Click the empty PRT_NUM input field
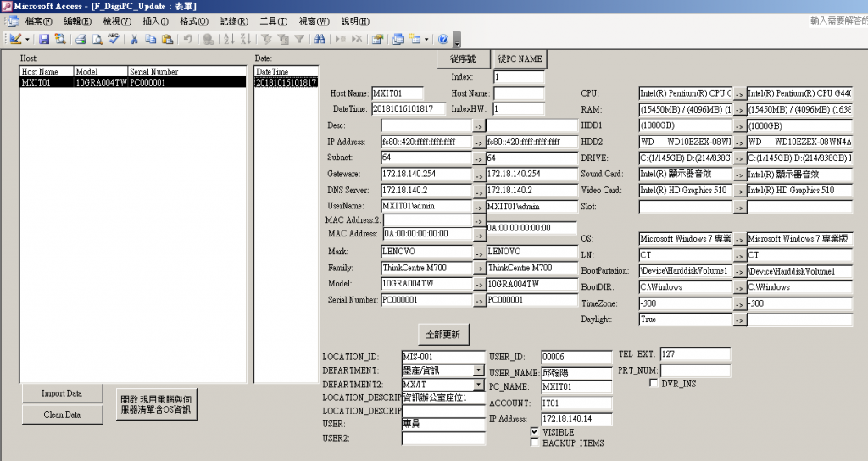868x461 pixels. (695, 370)
